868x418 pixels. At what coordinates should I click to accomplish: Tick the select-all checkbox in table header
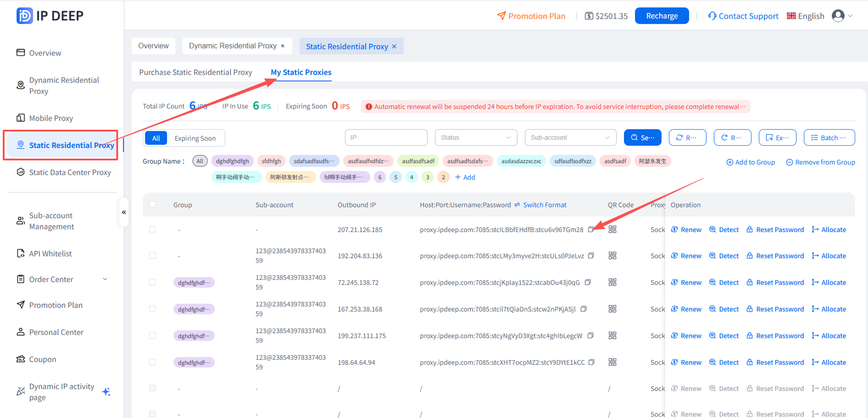pyautogui.click(x=152, y=204)
